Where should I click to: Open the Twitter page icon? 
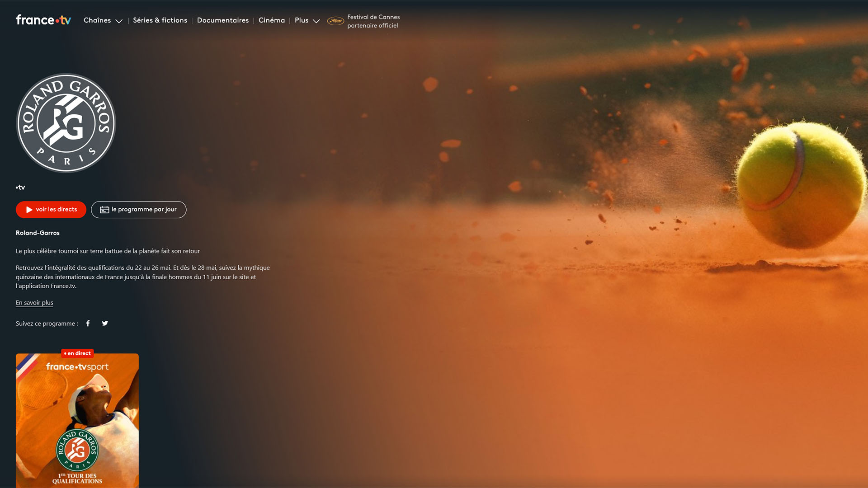tap(105, 324)
